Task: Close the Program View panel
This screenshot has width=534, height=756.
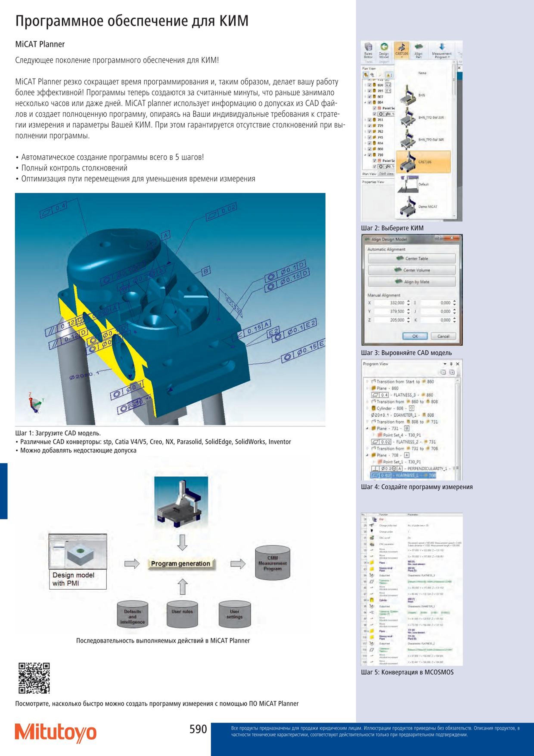Action: 457,364
